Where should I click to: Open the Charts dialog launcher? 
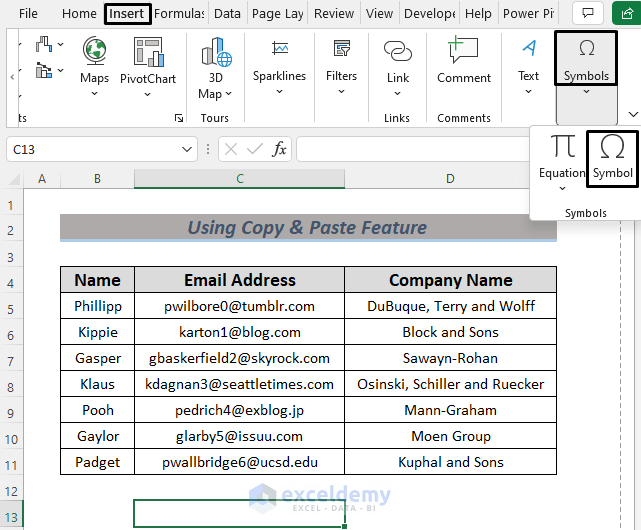pyautogui.click(x=179, y=118)
